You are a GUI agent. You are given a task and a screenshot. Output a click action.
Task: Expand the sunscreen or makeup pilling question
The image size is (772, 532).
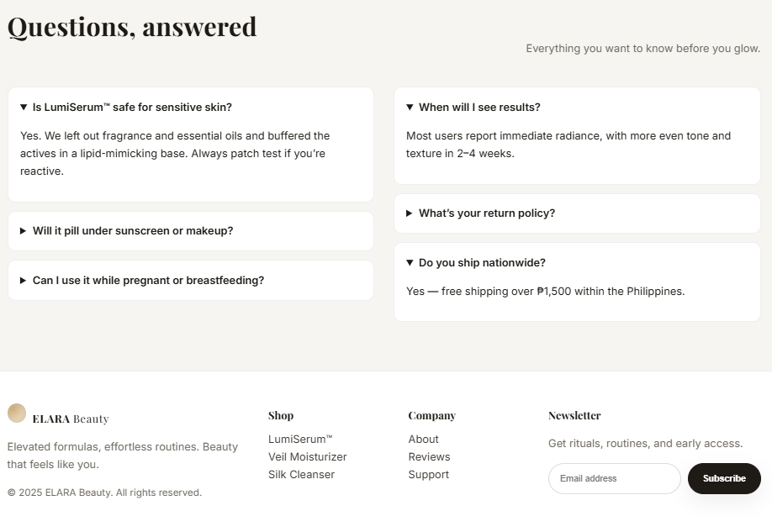pos(133,231)
